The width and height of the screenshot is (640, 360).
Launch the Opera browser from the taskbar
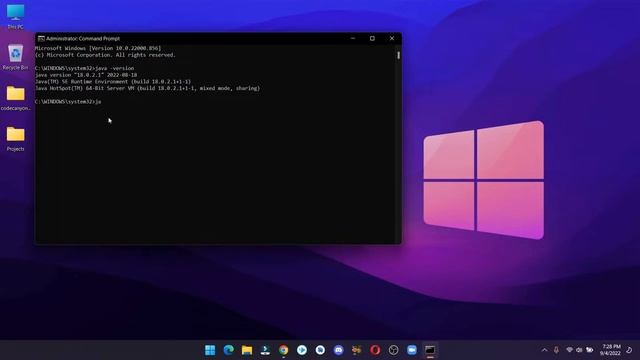(375, 350)
